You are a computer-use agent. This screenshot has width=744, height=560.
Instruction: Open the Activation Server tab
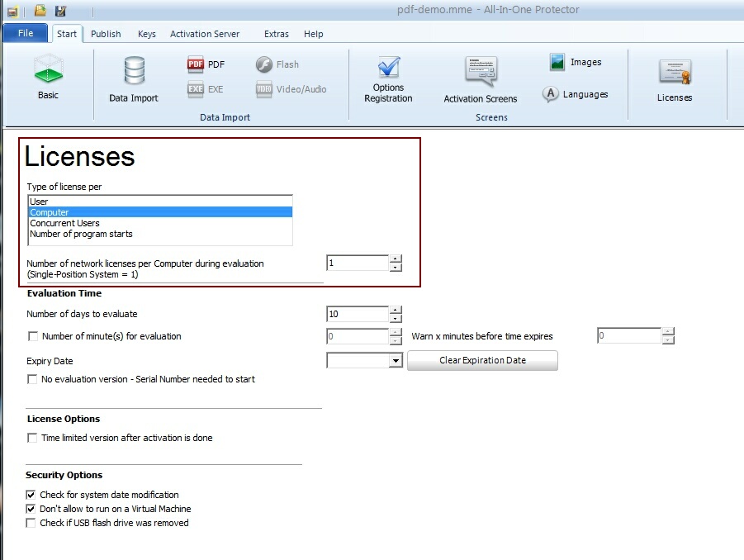coord(205,34)
